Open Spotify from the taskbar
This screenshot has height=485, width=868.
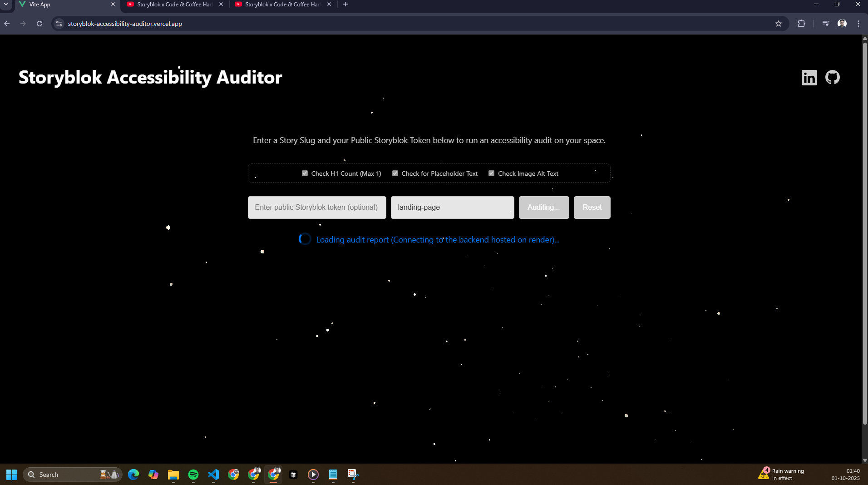tap(193, 475)
